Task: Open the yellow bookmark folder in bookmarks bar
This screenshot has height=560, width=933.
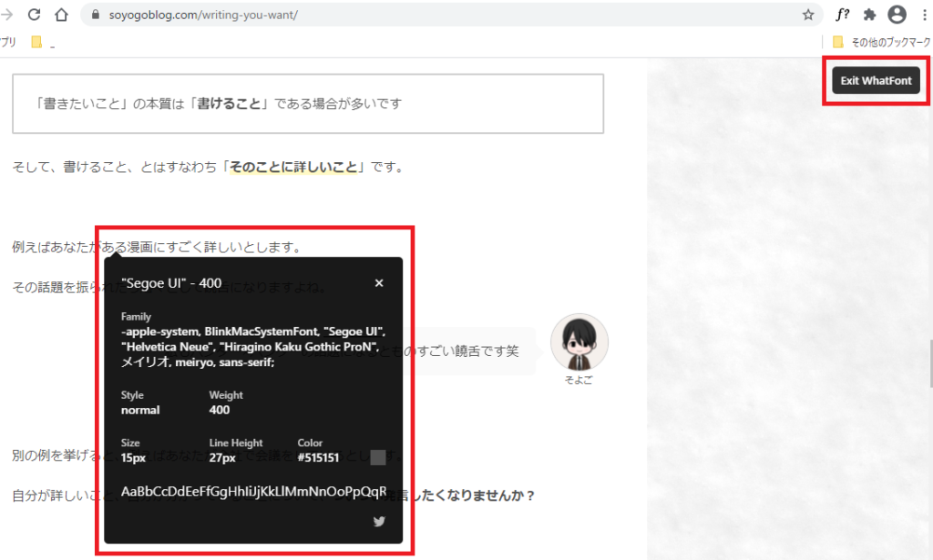Action: click(x=36, y=42)
